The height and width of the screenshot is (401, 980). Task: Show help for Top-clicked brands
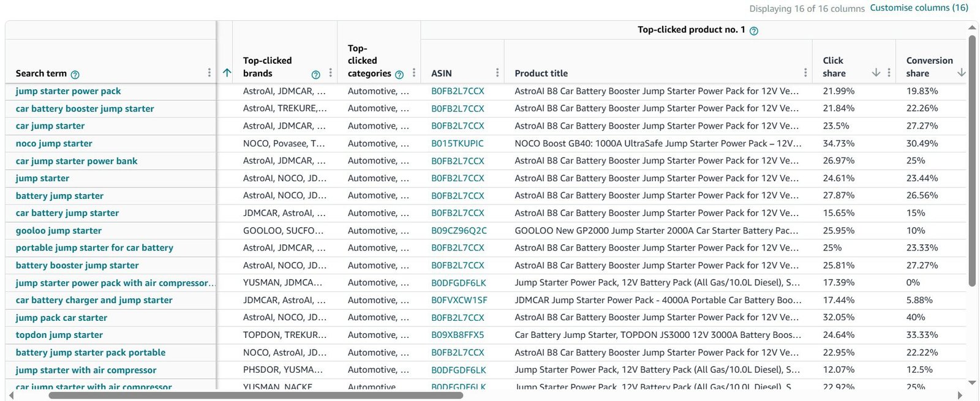[x=315, y=75]
